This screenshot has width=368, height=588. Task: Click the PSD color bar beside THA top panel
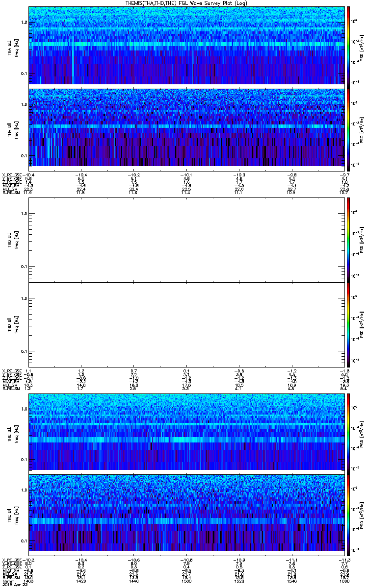coord(348,45)
